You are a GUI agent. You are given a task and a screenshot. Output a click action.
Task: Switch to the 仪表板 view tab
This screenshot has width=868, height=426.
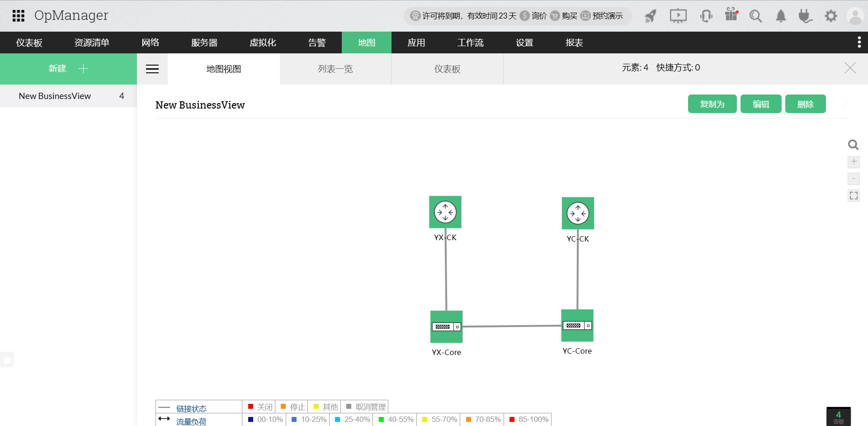click(447, 69)
